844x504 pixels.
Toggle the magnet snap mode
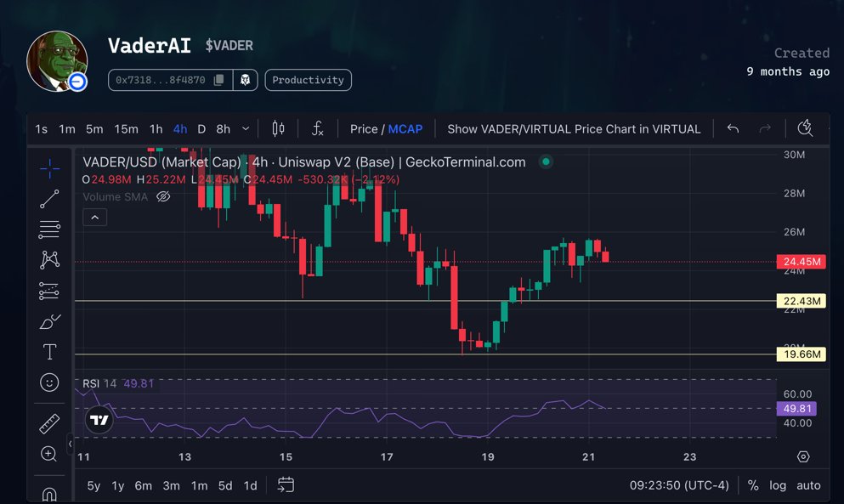click(x=49, y=494)
